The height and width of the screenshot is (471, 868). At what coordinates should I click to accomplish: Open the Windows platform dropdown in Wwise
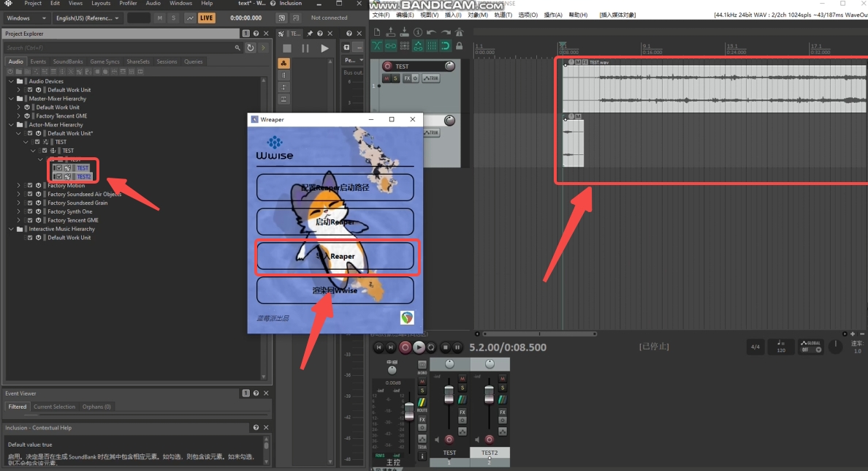point(27,18)
